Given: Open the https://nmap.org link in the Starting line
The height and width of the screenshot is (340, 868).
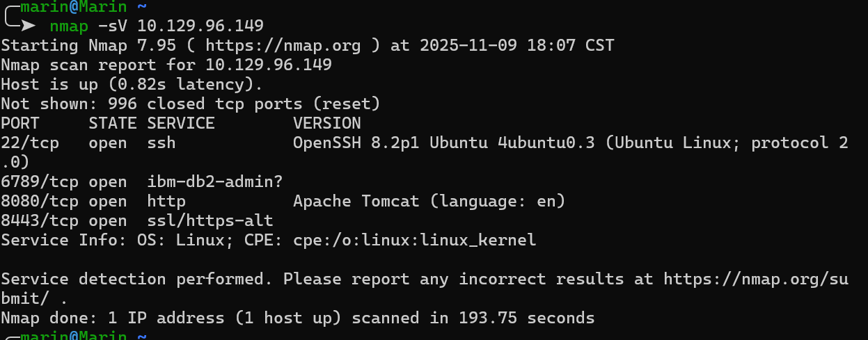Looking at the screenshot, I should 283,46.
